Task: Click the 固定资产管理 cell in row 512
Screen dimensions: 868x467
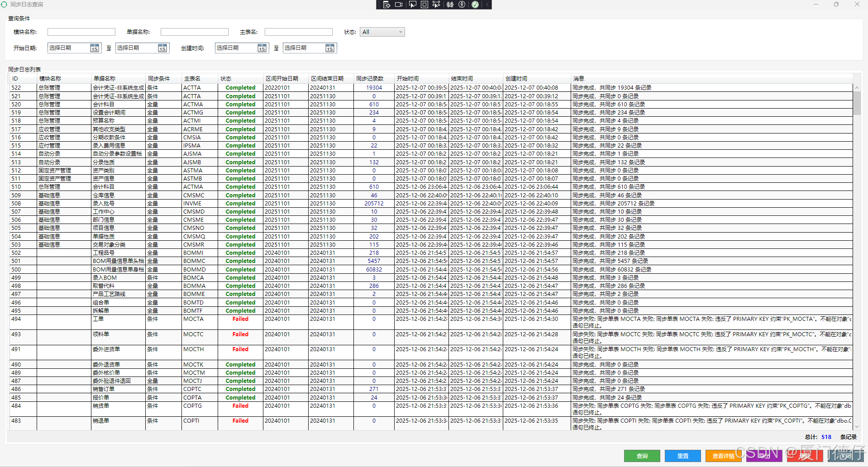Action: click(x=64, y=171)
